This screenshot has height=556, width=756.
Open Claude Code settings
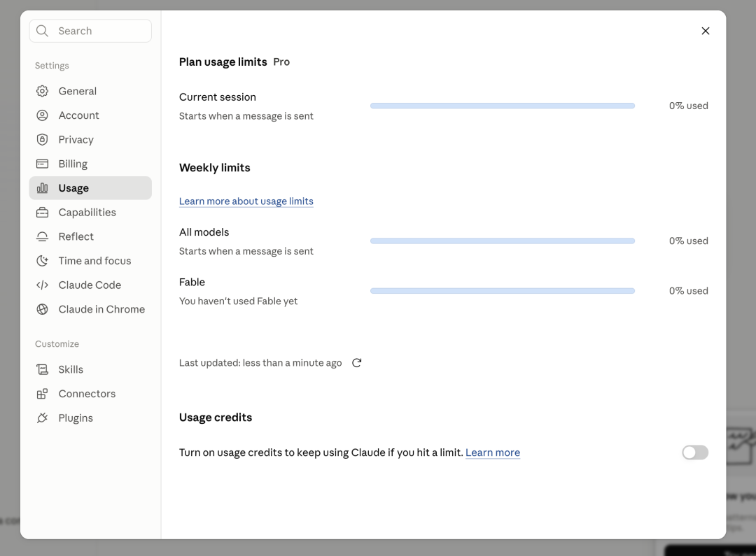tap(90, 285)
